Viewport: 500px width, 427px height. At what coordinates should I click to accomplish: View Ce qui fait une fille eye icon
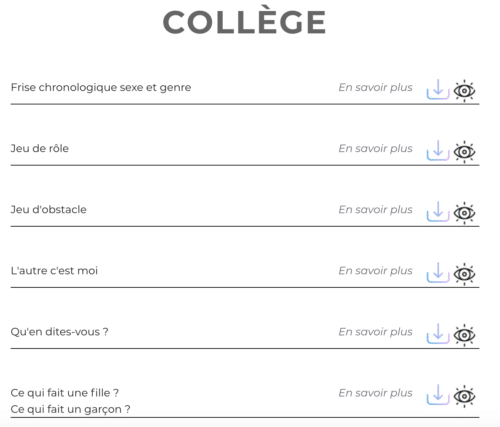click(x=464, y=396)
